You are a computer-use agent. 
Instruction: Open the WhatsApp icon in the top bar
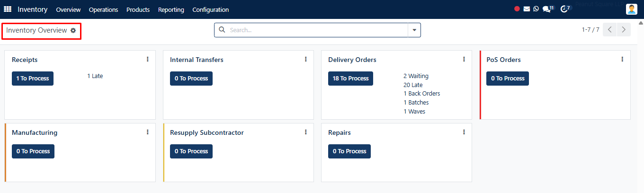(x=536, y=9)
